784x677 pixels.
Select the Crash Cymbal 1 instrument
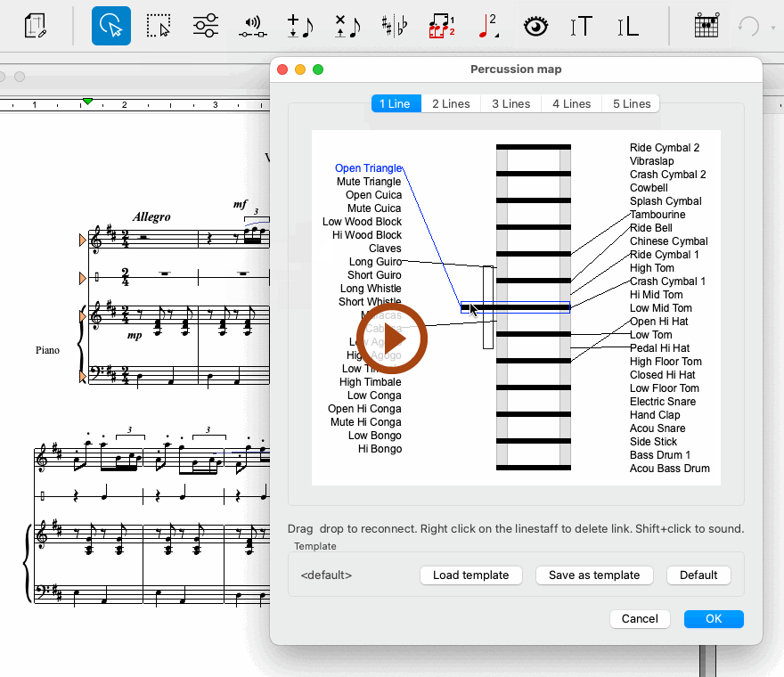[x=667, y=281]
